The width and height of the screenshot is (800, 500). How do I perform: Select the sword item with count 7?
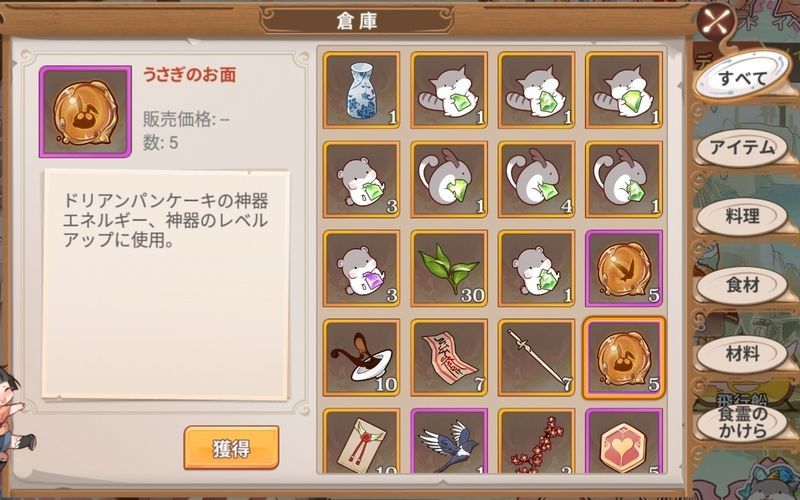536,358
